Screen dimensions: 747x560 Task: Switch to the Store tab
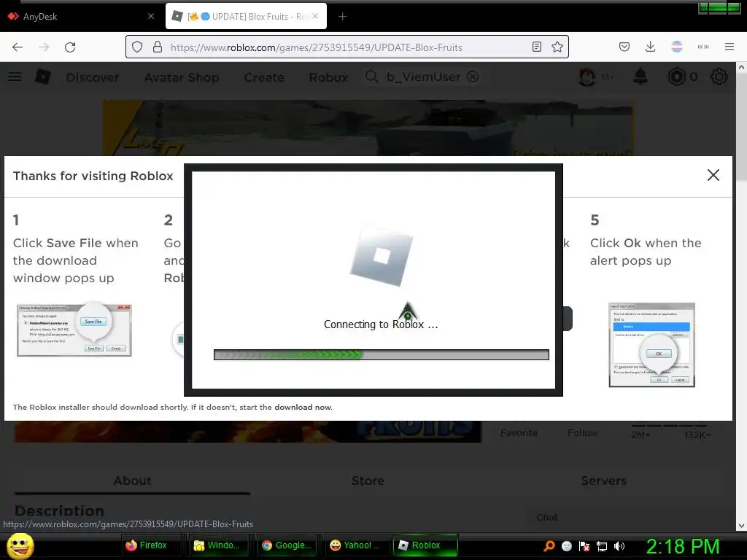tap(368, 481)
